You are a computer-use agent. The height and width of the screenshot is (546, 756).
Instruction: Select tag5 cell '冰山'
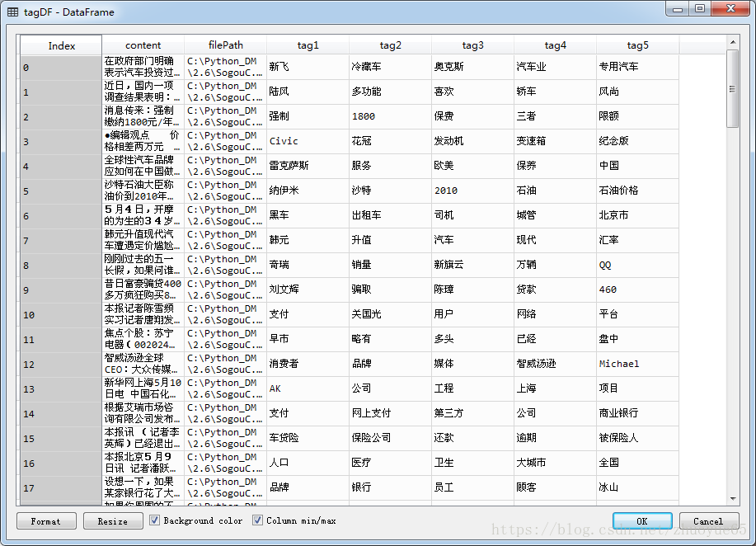[638, 487]
